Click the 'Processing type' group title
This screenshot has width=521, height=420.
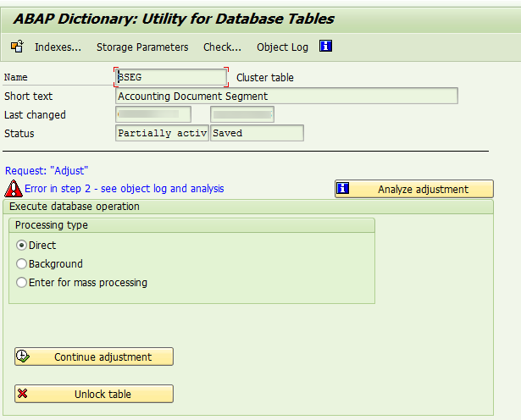pos(52,225)
